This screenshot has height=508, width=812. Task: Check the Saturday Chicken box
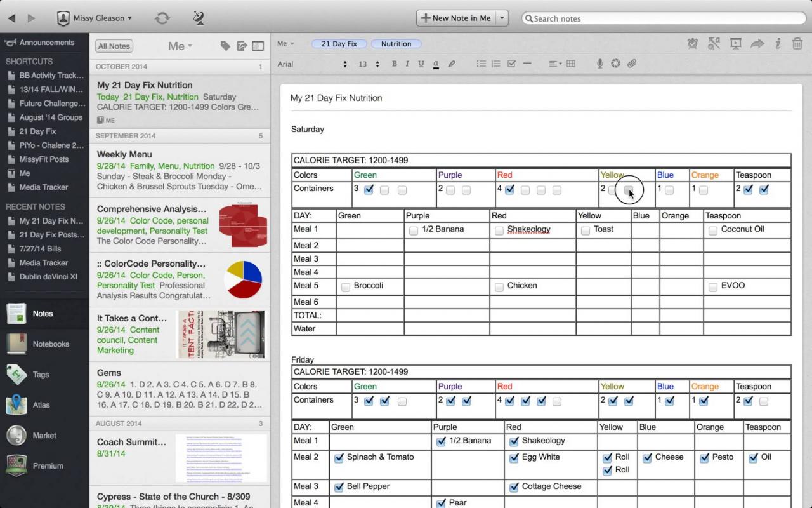pyautogui.click(x=499, y=287)
